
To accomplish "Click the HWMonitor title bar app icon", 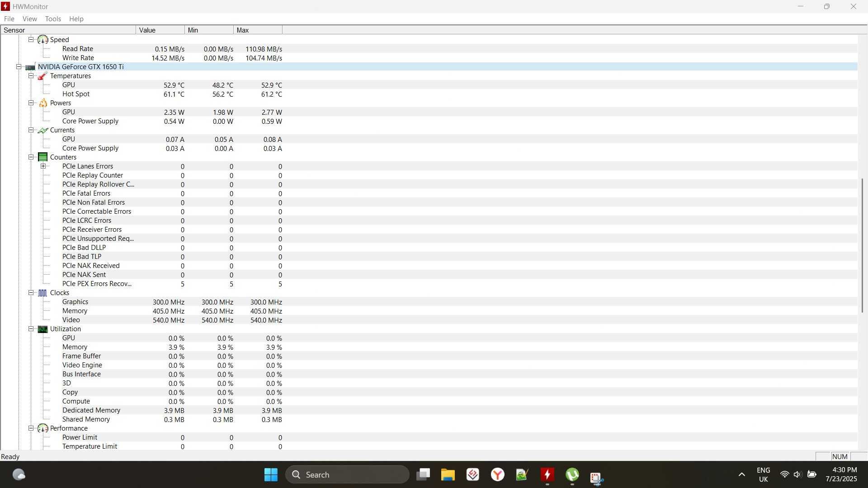I will [6, 6].
